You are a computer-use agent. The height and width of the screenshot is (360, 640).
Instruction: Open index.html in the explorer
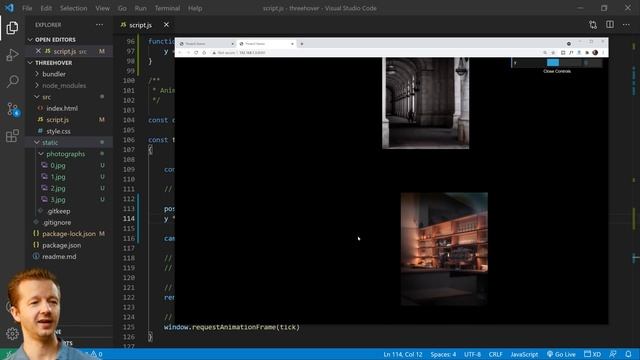[x=62, y=108]
